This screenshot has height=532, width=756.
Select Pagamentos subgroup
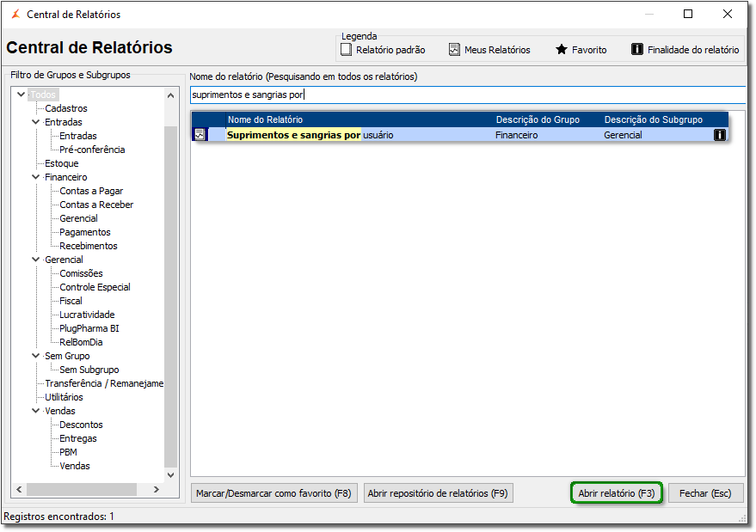[x=85, y=232]
